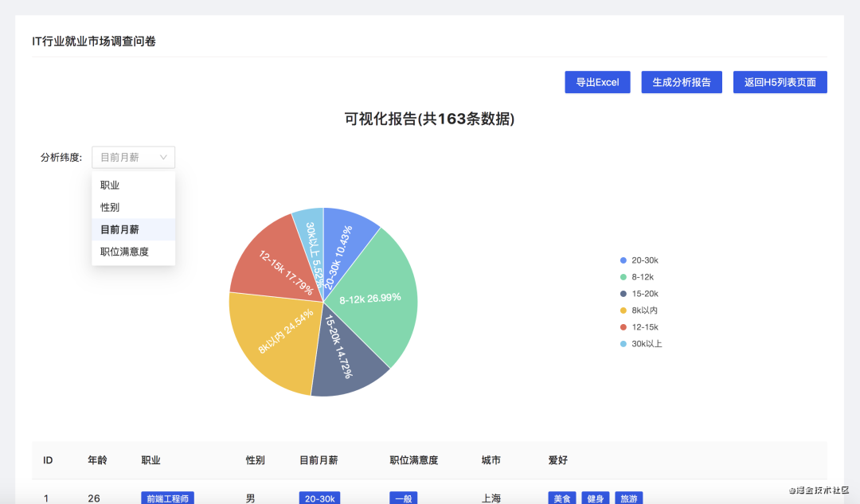
Task: Click the 前端工程师 tag in row 1
Action: coord(168,498)
